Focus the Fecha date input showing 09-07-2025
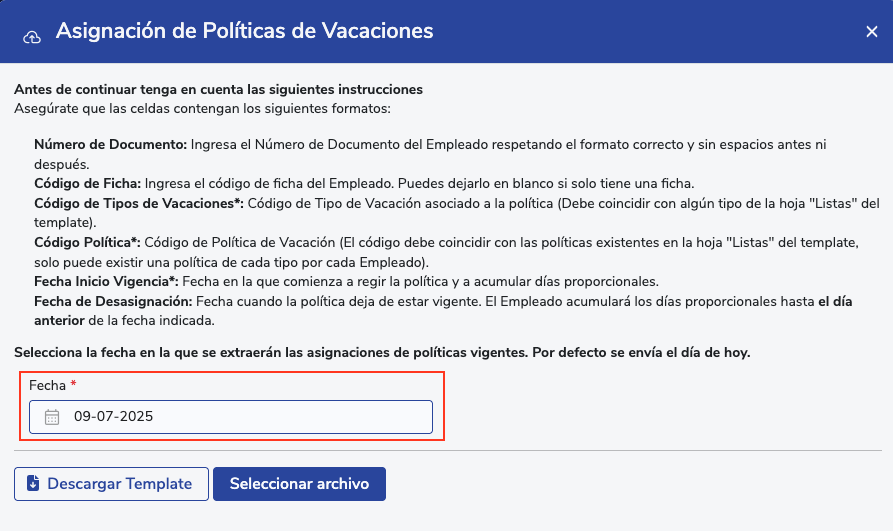Image resolution: width=893 pixels, height=531 pixels. click(240, 417)
